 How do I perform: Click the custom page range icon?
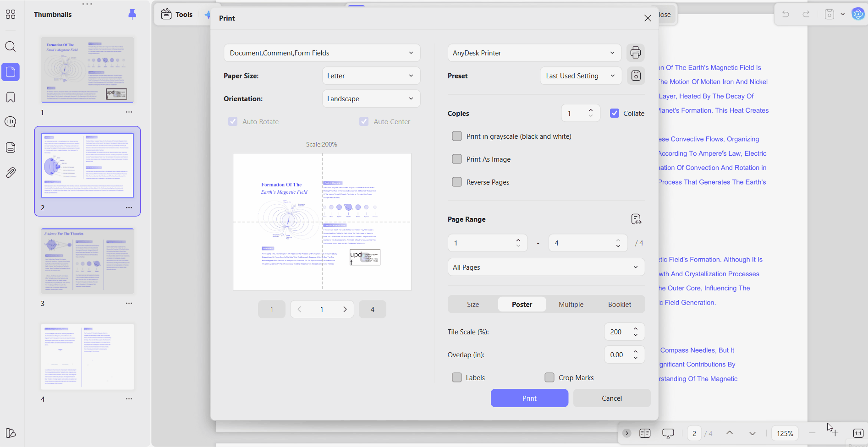[636, 219]
